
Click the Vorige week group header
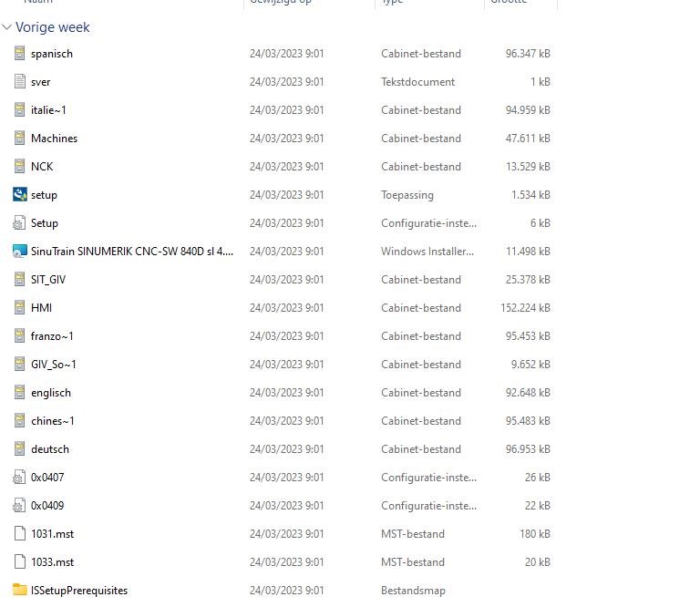pyautogui.click(x=53, y=27)
